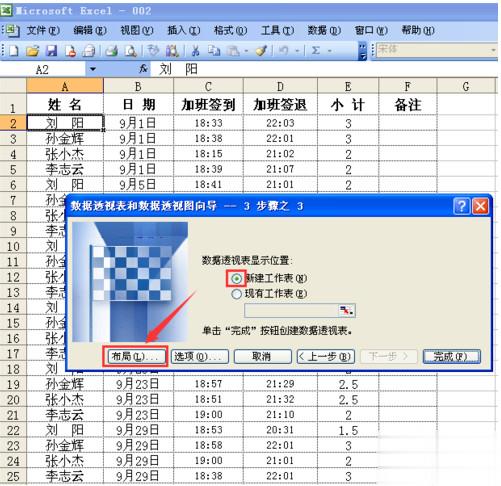
Task: Click the range selector icon in the wizard dialog
Action: coord(346,311)
